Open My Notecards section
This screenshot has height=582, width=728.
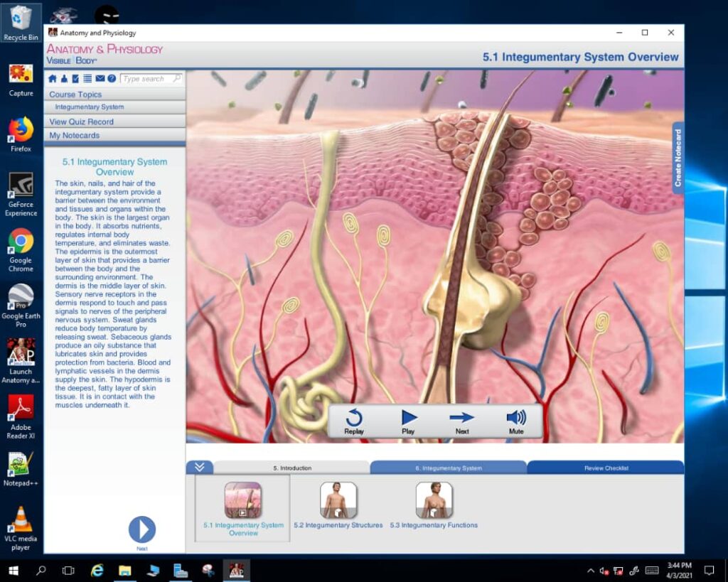coord(114,136)
